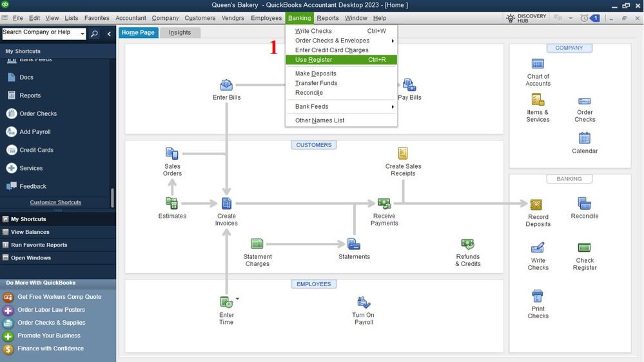
Task: Open the Enter Bills icon
Action: (x=226, y=85)
